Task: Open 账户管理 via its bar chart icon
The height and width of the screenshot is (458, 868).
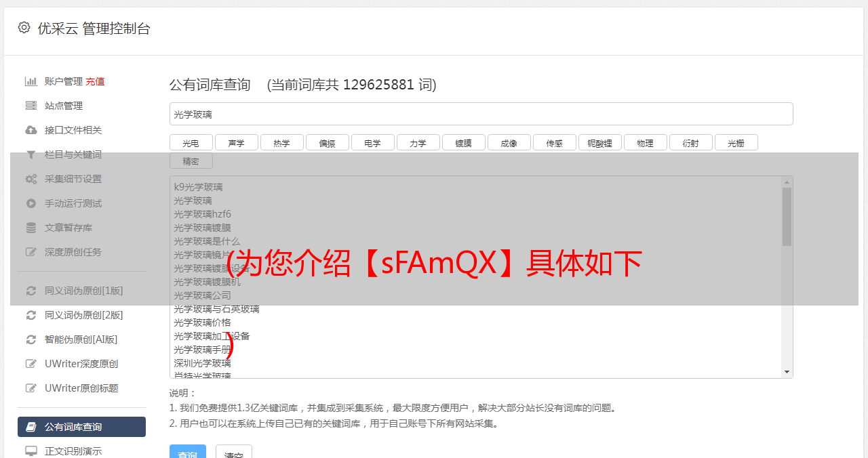Action: [31, 81]
